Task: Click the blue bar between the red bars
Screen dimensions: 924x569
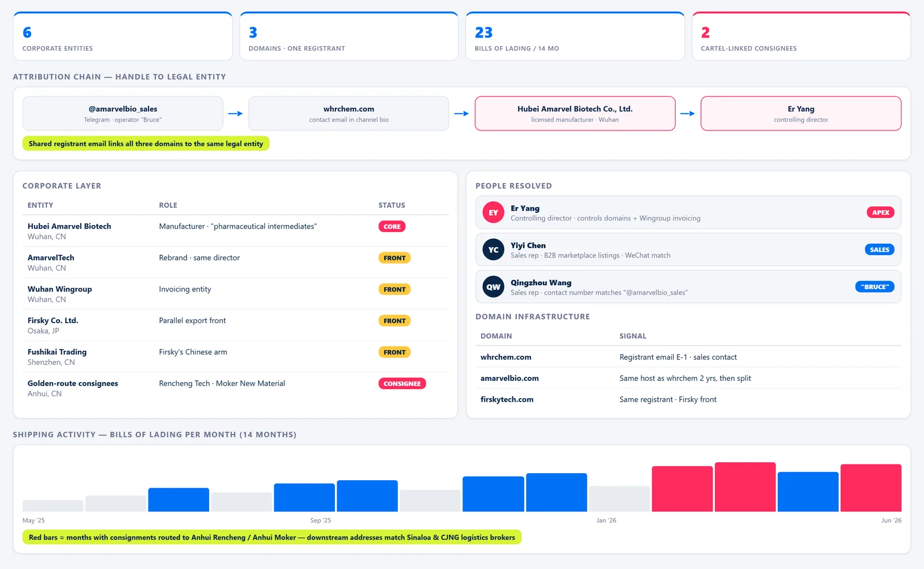Action: click(808, 492)
